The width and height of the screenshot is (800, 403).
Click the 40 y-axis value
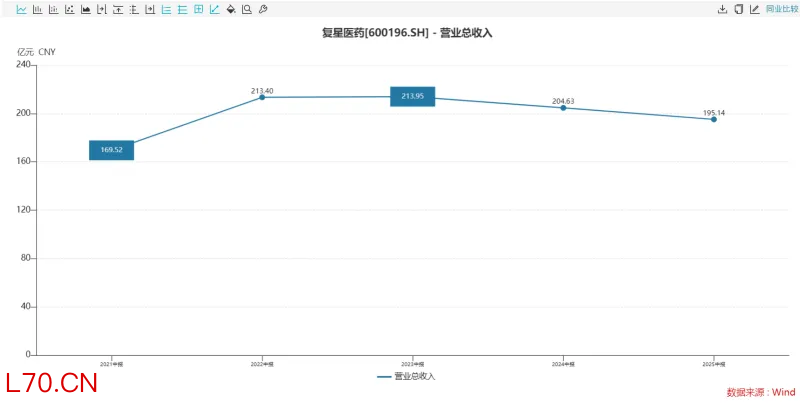pyautogui.click(x=26, y=307)
